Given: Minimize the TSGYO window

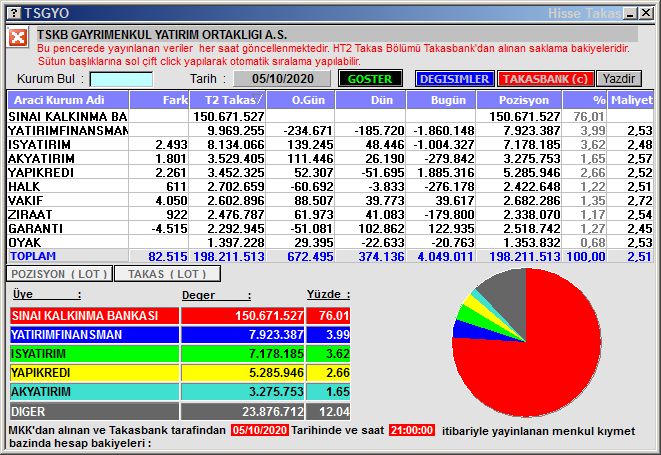Looking at the screenshot, I should tap(631, 13).
